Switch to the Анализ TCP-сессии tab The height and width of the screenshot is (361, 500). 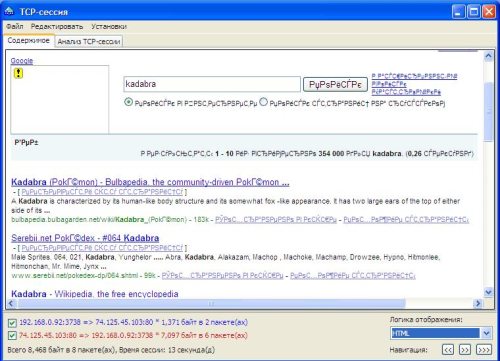click(89, 42)
